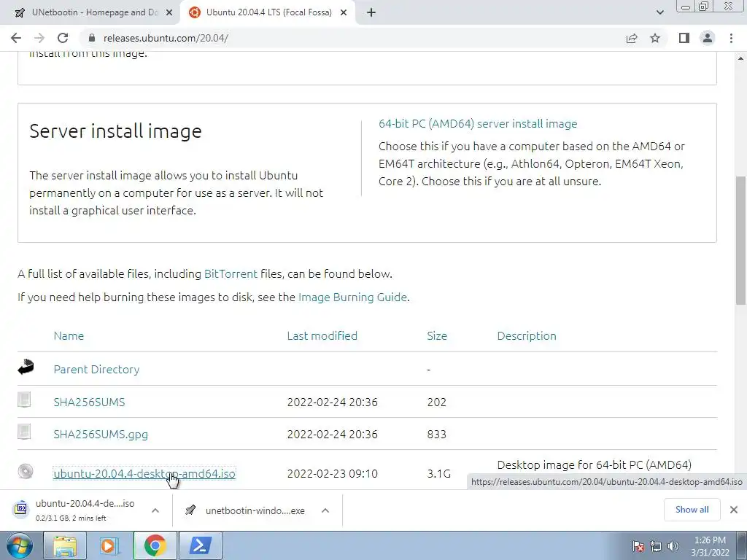Screen dimensions: 747x560
Task: Click the Chrome taskbar icon
Action: click(x=155, y=546)
